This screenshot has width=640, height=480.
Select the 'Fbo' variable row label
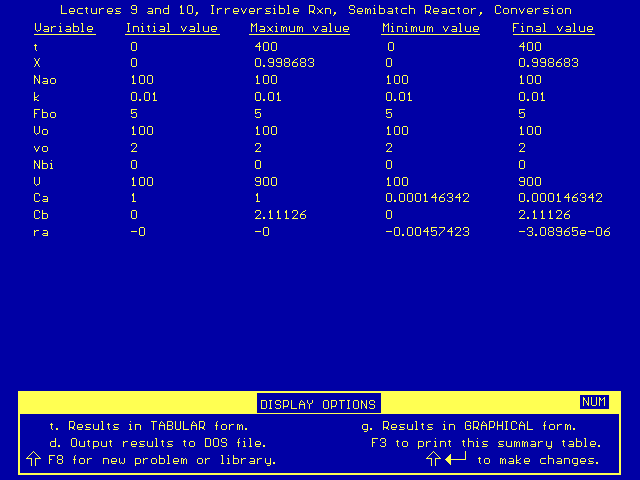point(45,113)
